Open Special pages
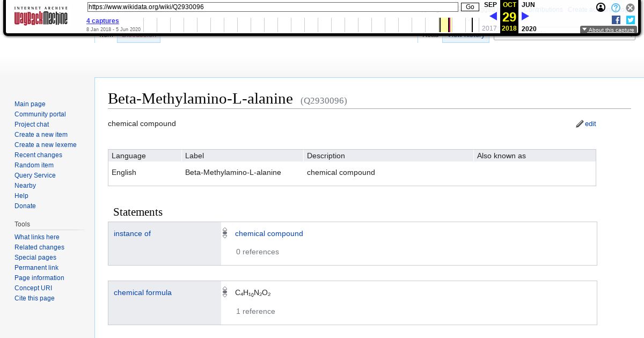 [35, 258]
